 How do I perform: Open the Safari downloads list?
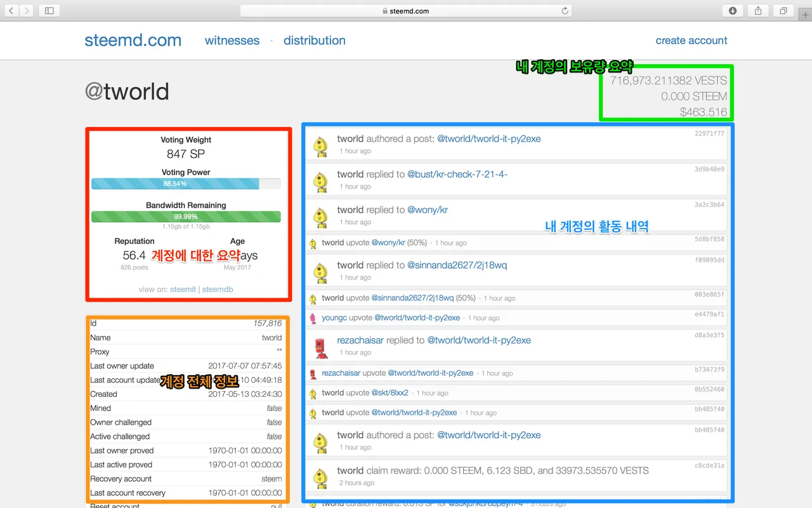(733, 11)
